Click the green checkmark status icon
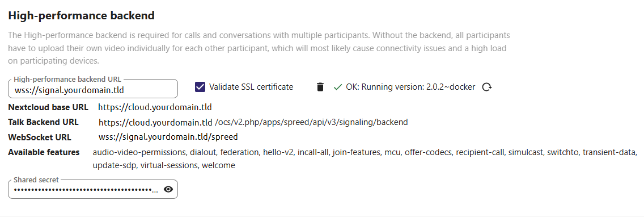Viewport: 644px width, 217px height. 338,87
